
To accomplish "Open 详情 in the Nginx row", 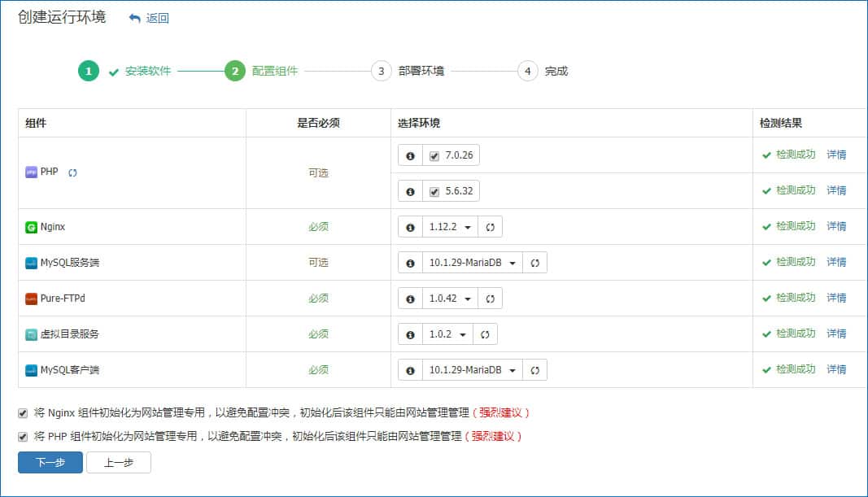I will (x=836, y=226).
